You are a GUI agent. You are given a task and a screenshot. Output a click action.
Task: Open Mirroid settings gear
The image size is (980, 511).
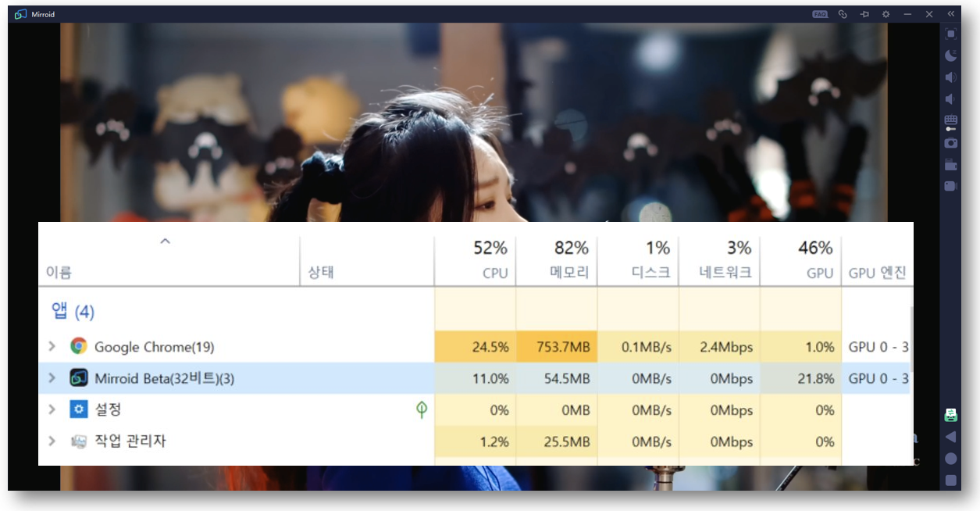[886, 14]
